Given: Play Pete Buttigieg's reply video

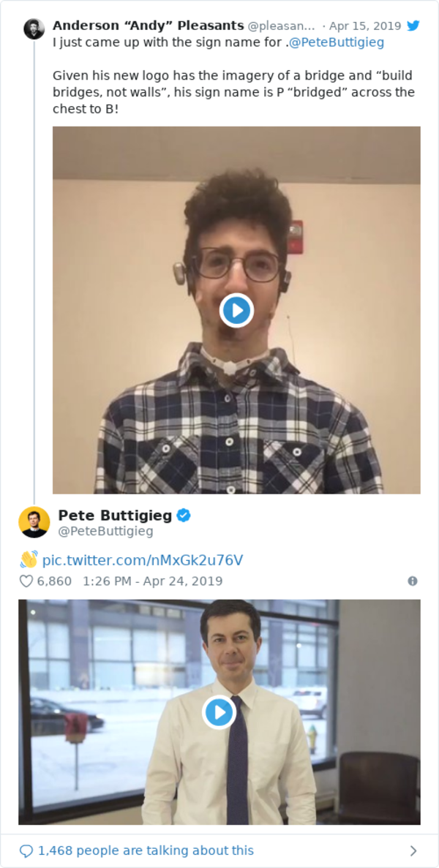Looking at the screenshot, I should pos(219,712).
